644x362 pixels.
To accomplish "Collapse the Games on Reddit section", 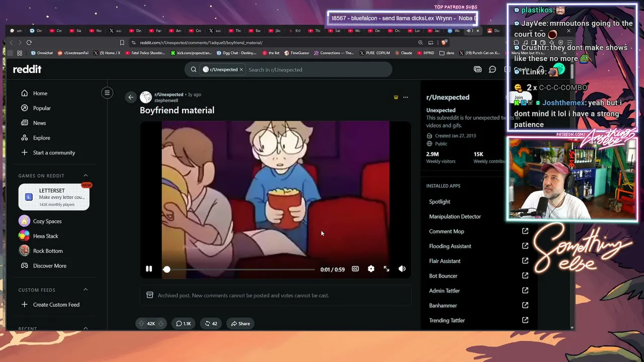I will (x=86, y=175).
